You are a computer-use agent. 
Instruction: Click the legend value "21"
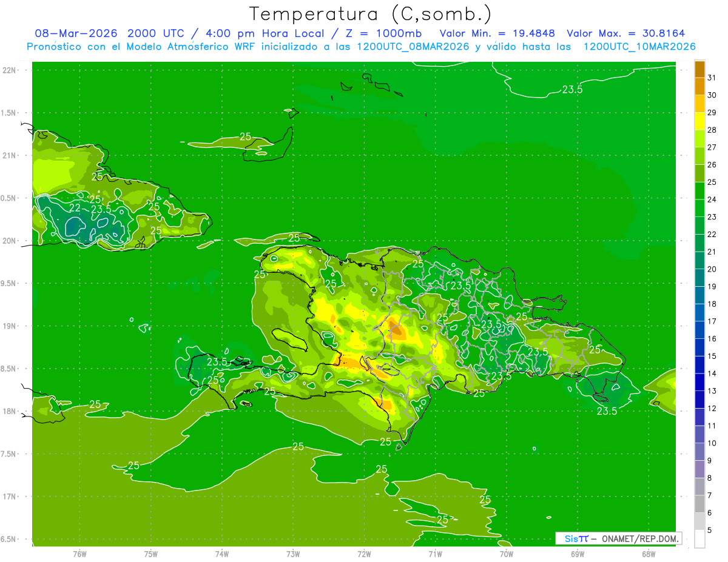[712, 252]
